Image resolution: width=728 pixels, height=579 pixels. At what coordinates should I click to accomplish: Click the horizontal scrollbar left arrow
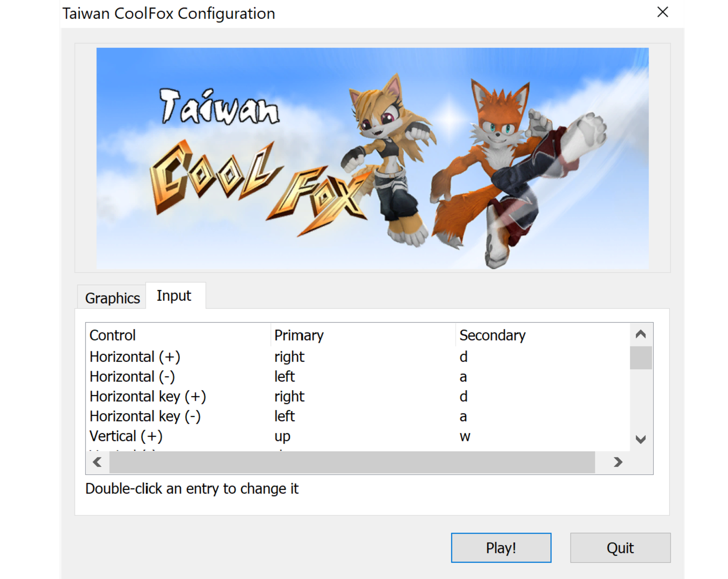(97, 462)
